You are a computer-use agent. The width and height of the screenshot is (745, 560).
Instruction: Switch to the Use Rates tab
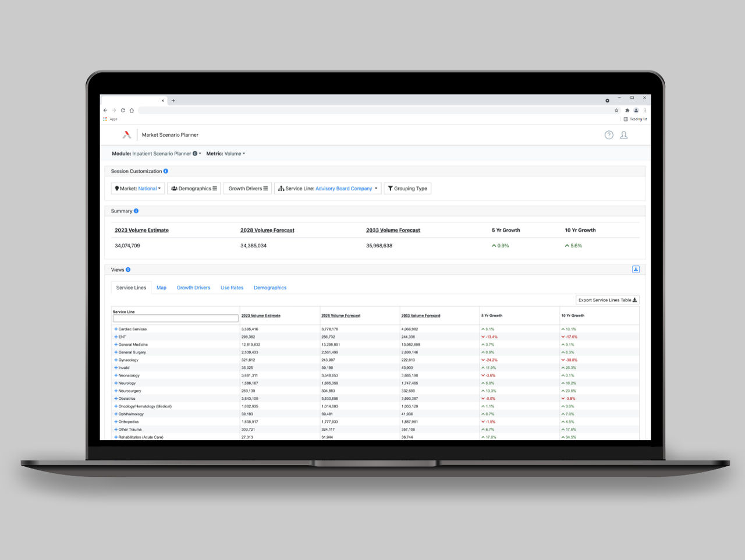(x=232, y=288)
